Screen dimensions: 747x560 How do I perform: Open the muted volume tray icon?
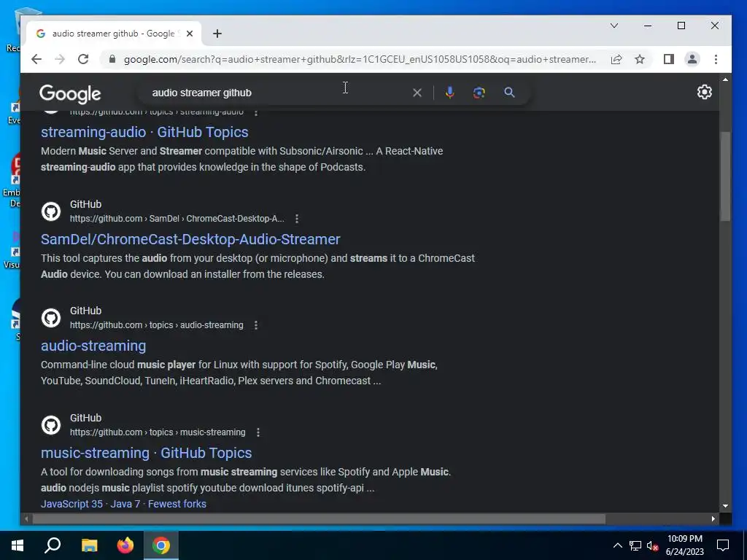click(652, 545)
